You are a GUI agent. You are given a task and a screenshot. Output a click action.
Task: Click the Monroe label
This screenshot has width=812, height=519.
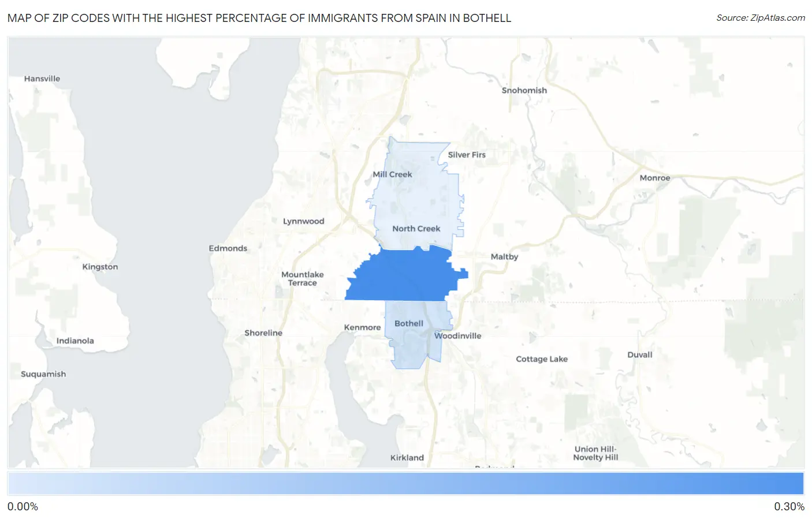point(655,178)
